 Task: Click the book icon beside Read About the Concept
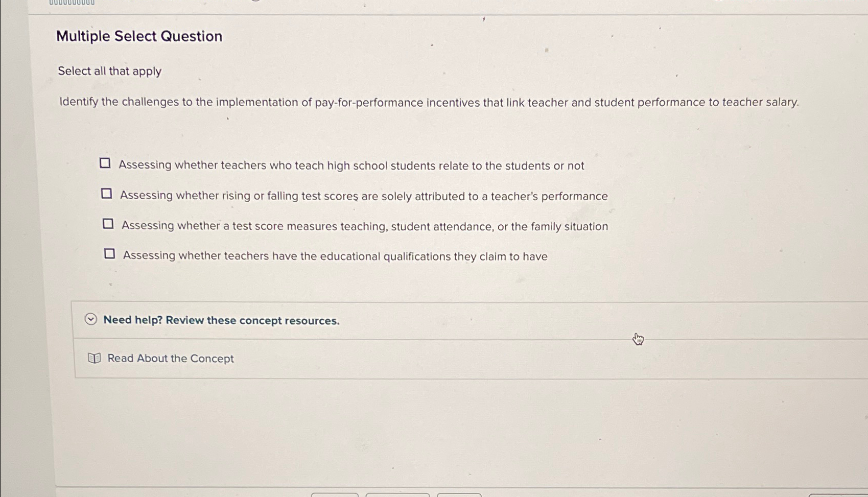point(95,358)
